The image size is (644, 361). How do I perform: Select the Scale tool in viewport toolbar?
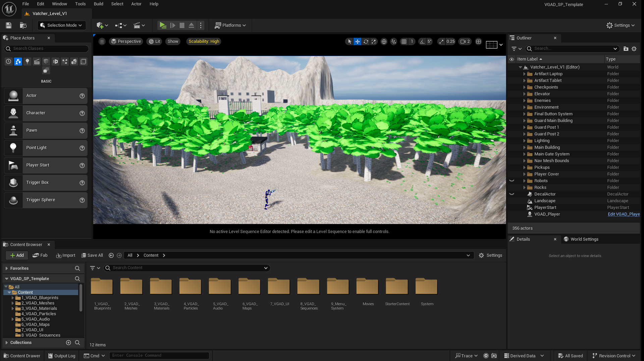[374, 42]
